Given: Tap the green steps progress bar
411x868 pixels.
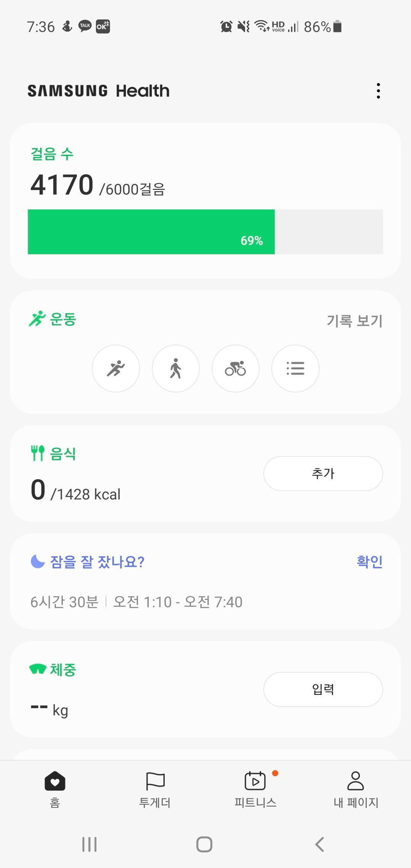Looking at the screenshot, I should (x=151, y=232).
